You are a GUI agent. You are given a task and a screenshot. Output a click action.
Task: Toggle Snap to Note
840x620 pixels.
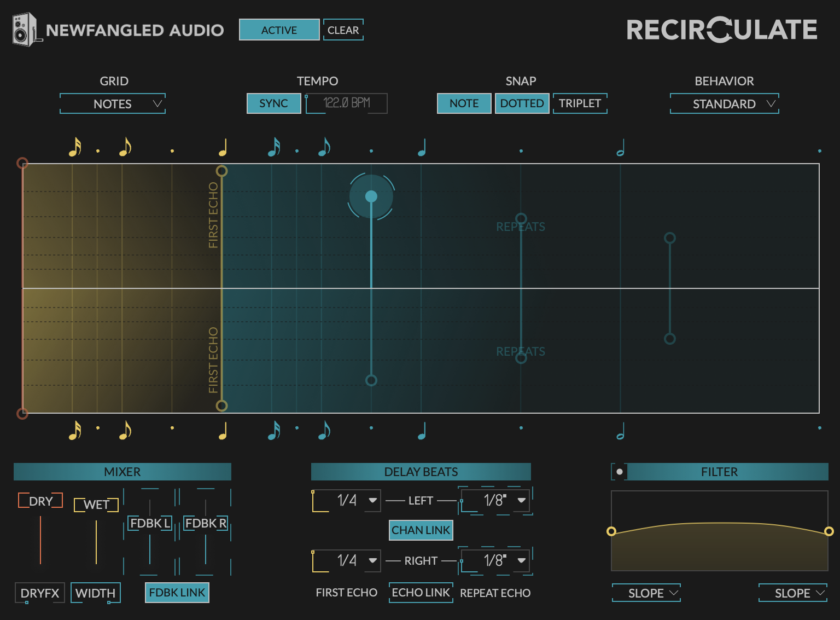coord(464,103)
